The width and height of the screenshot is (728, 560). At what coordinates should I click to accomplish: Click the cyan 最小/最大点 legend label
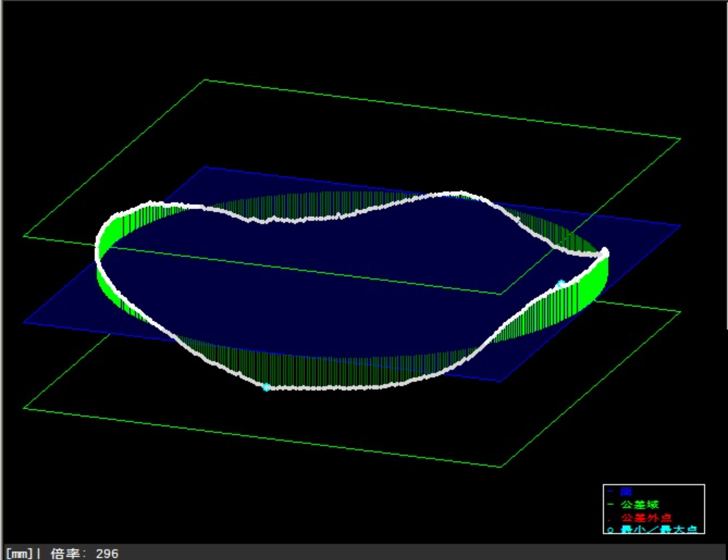coord(658,529)
